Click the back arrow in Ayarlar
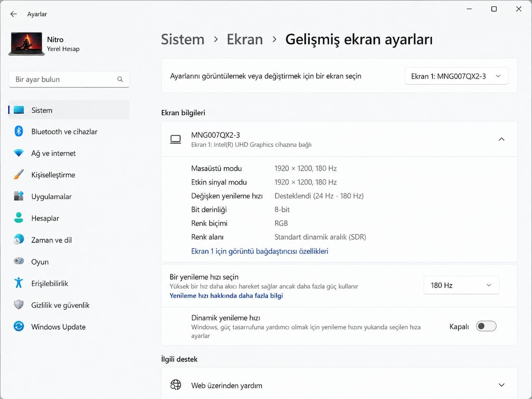Viewport: 532px width, 399px height. 14,14
